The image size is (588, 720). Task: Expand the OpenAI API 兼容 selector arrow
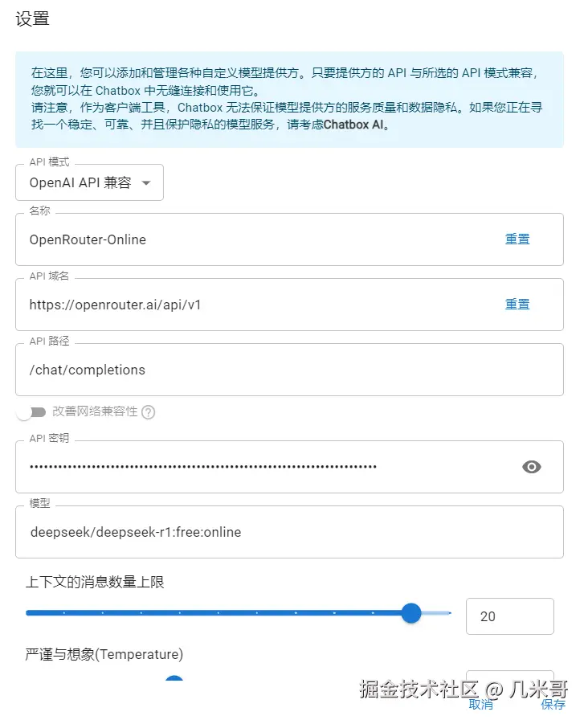[x=146, y=182]
